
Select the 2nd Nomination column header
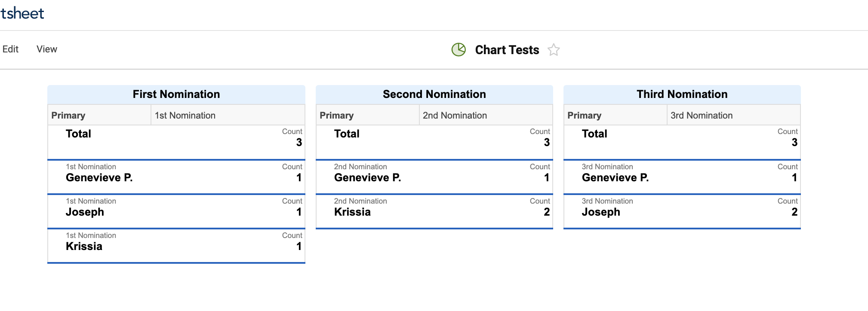point(455,115)
